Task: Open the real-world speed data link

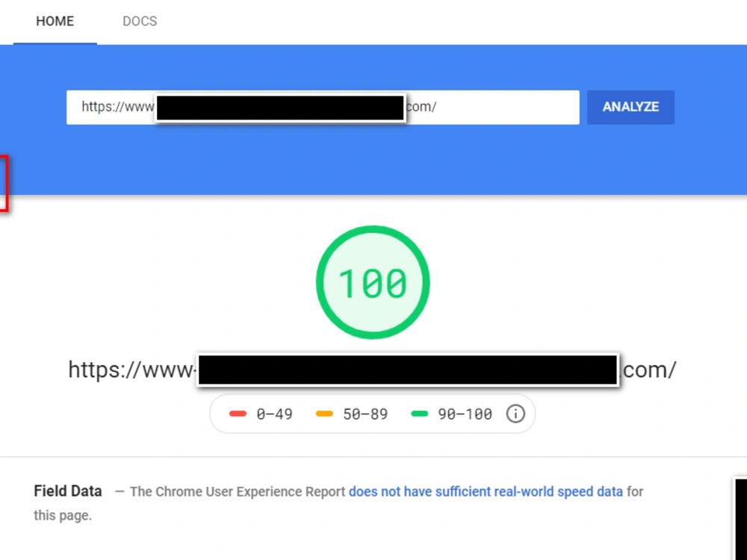Action: tap(486, 491)
